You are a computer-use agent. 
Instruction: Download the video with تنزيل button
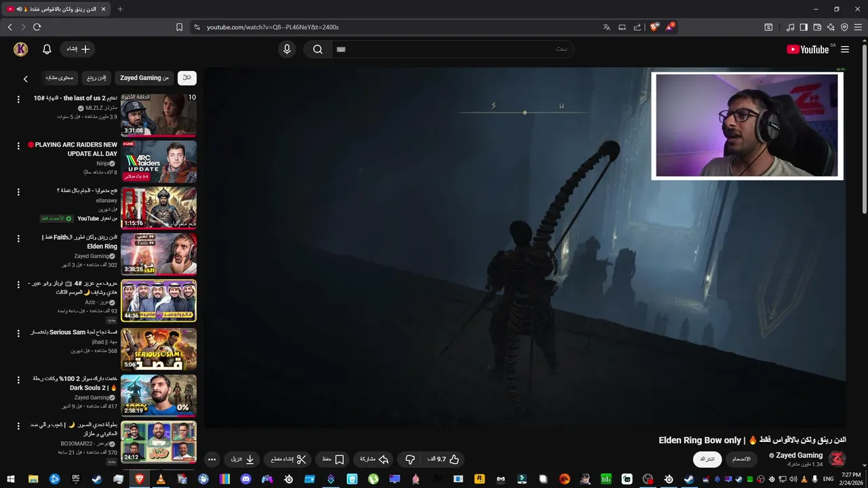(x=243, y=460)
